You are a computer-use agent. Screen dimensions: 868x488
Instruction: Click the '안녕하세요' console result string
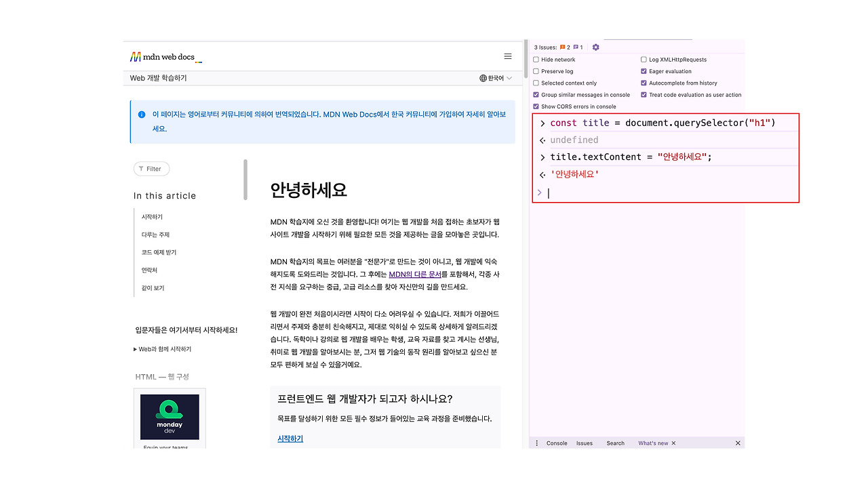pos(574,174)
